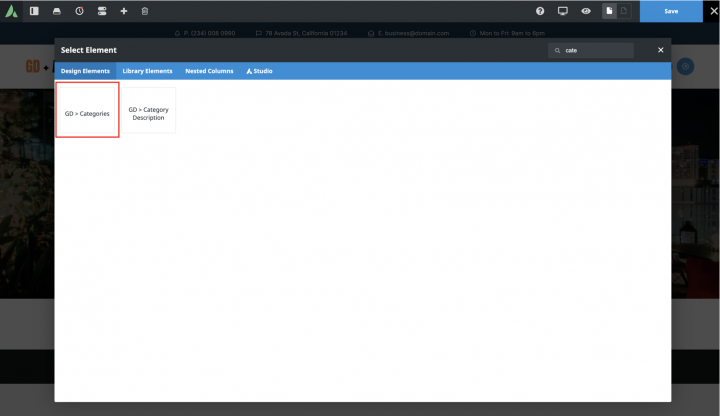
Task: Click the plus icon to add container
Action: pos(123,11)
